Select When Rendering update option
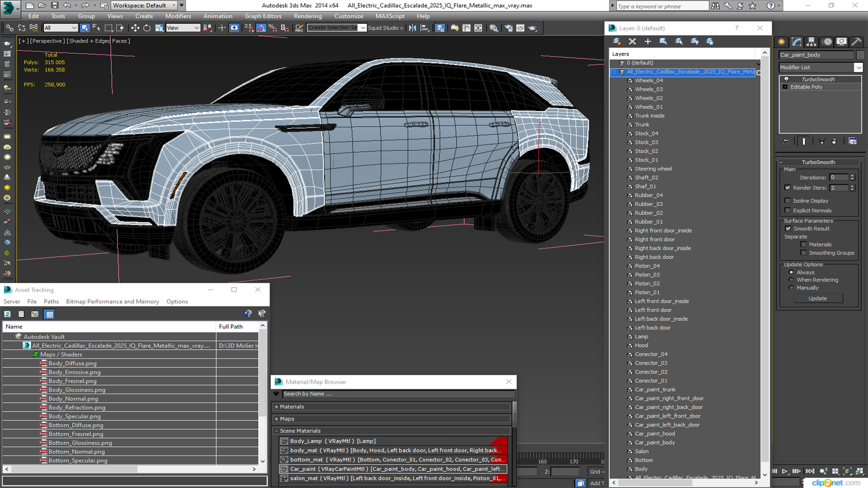 coord(791,280)
